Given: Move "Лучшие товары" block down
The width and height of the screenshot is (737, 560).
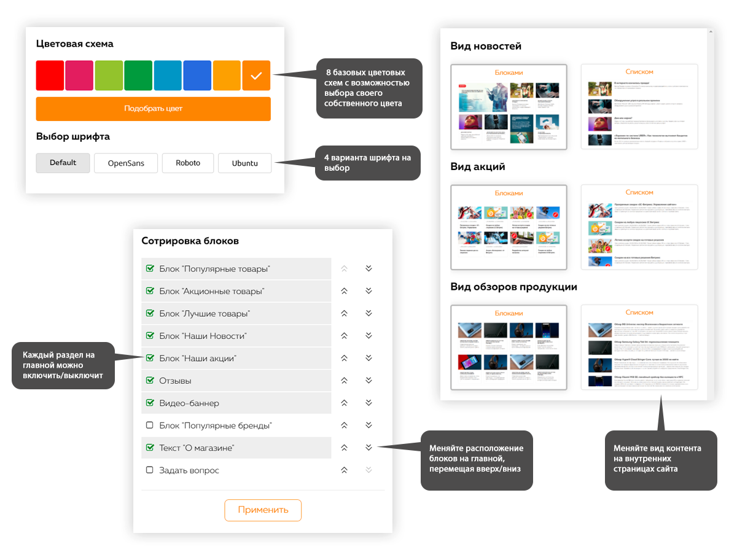Looking at the screenshot, I should (368, 313).
